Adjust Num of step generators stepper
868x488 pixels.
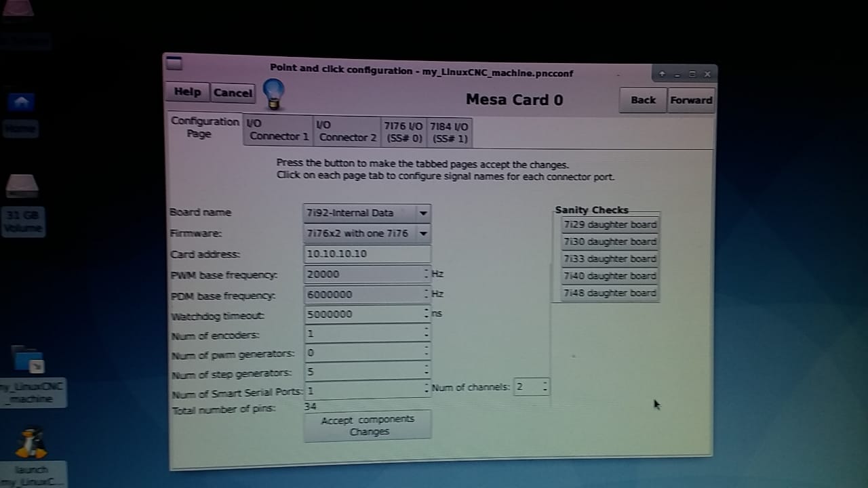427,371
